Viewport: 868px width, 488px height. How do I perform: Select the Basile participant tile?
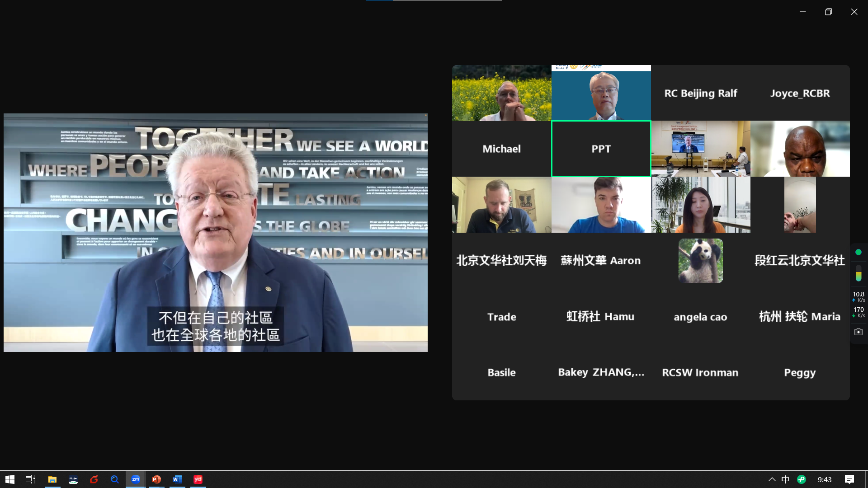click(x=502, y=372)
